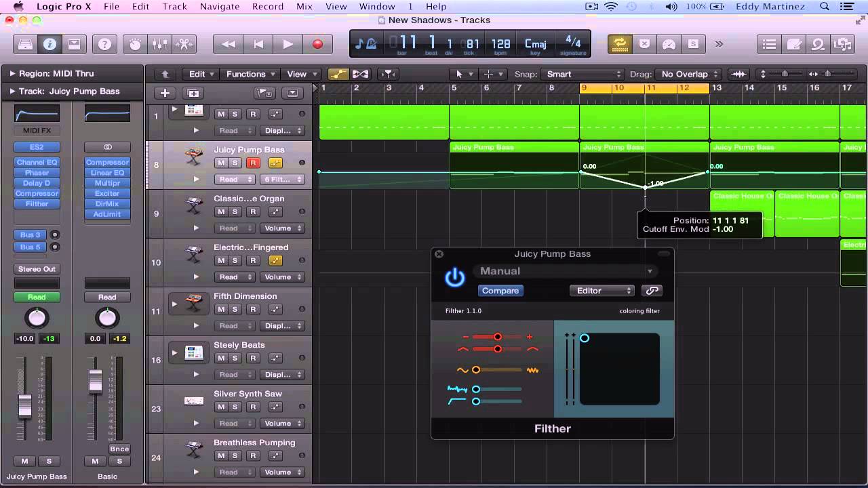Show the Mixer faders icon

tap(160, 44)
